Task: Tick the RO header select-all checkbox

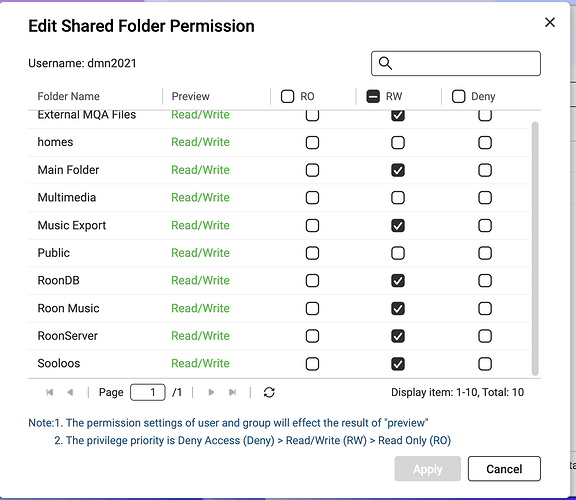Action: tap(288, 96)
